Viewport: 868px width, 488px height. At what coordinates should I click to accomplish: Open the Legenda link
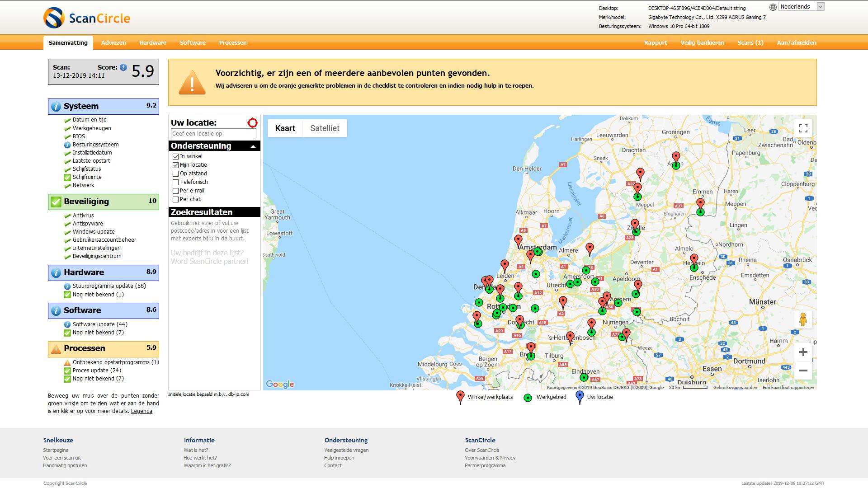tap(142, 411)
